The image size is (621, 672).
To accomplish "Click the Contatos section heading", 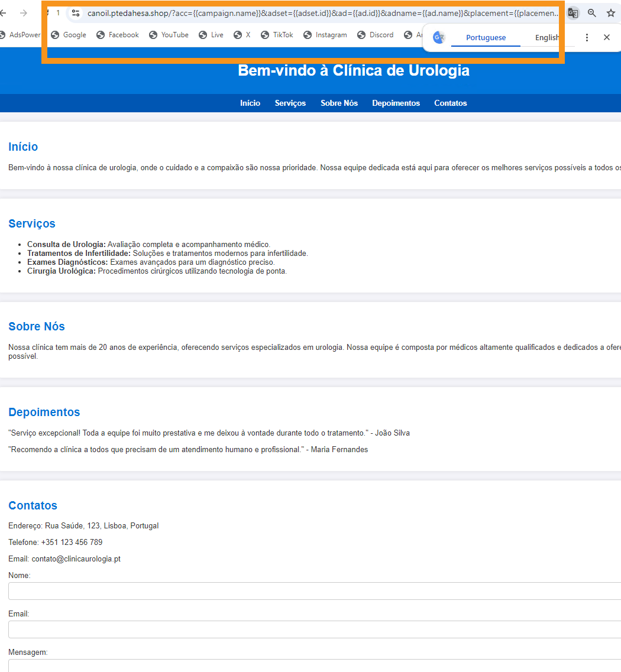I will pyautogui.click(x=33, y=506).
